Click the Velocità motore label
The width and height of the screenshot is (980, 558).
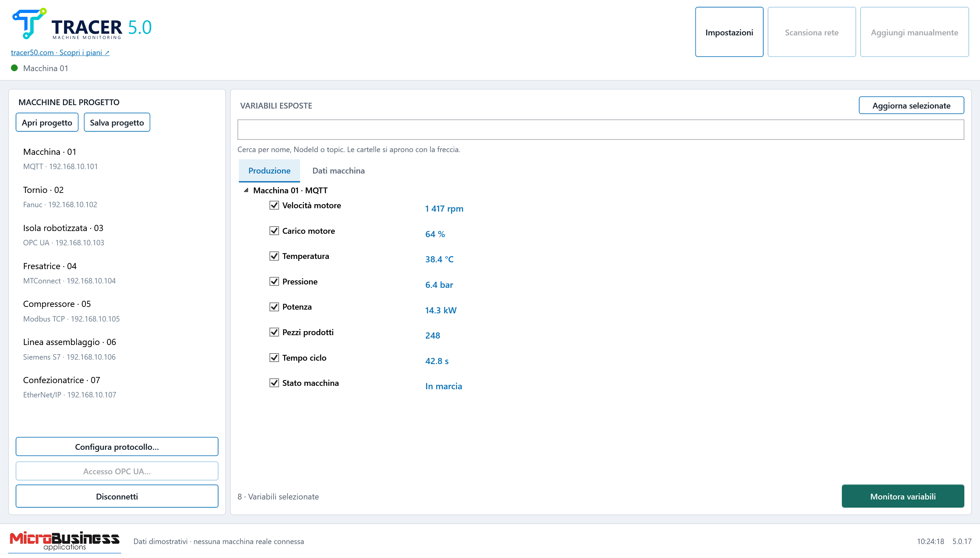coord(312,206)
